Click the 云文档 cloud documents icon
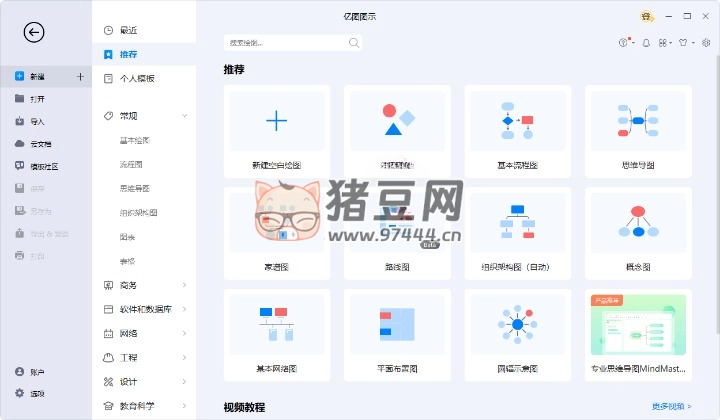This screenshot has height=420, width=720. [x=20, y=143]
